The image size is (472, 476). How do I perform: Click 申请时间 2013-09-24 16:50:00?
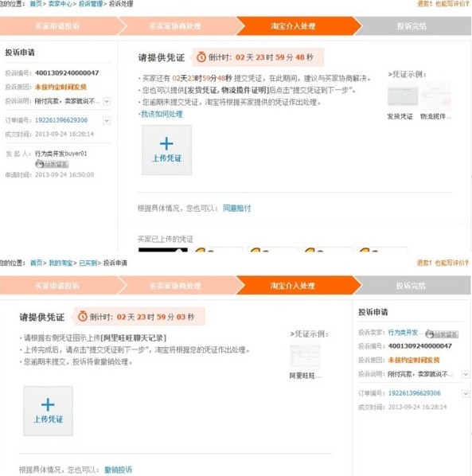click(x=64, y=174)
